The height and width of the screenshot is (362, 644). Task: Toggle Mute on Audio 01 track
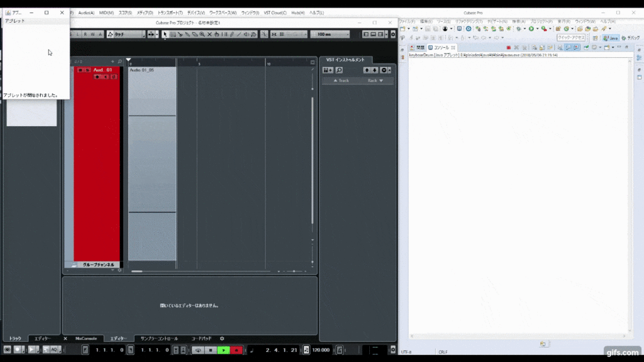80,70
